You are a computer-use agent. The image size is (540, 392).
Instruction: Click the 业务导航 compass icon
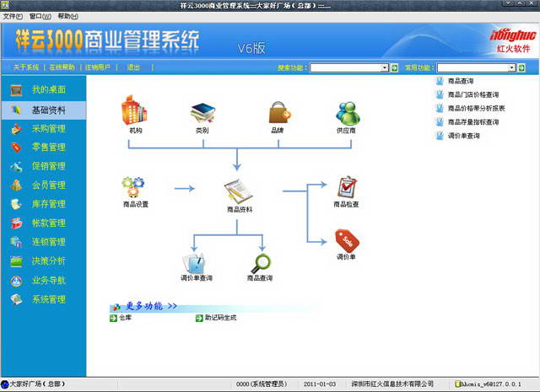pos(16,281)
